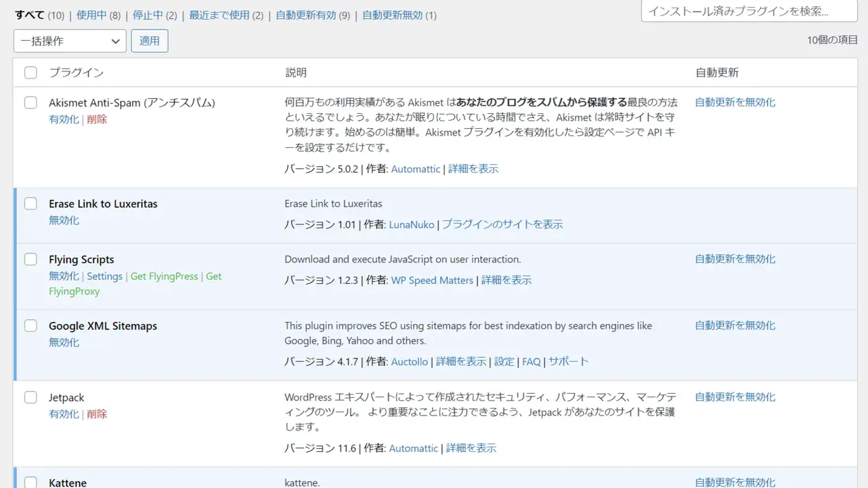Disable auto-update for Flying Scripts
This screenshot has width=868, height=488.
[735, 259]
